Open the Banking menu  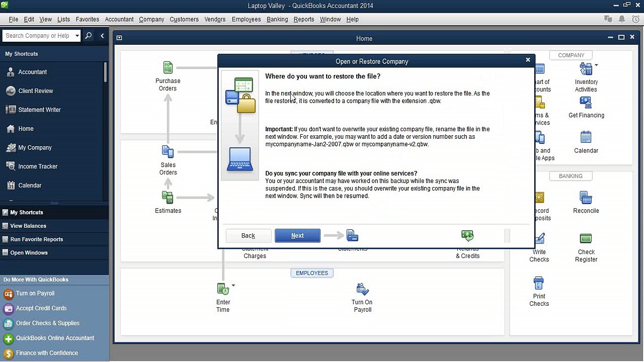[x=277, y=19]
